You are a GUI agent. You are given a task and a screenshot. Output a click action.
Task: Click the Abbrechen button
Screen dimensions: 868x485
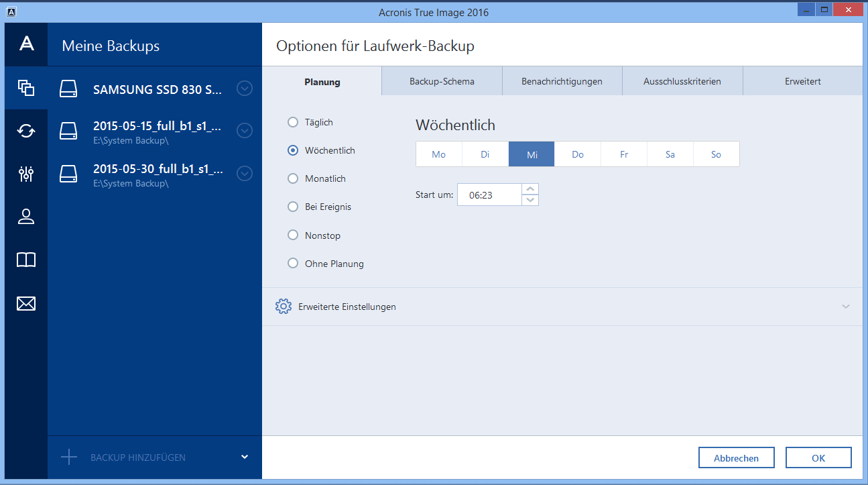point(736,458)
